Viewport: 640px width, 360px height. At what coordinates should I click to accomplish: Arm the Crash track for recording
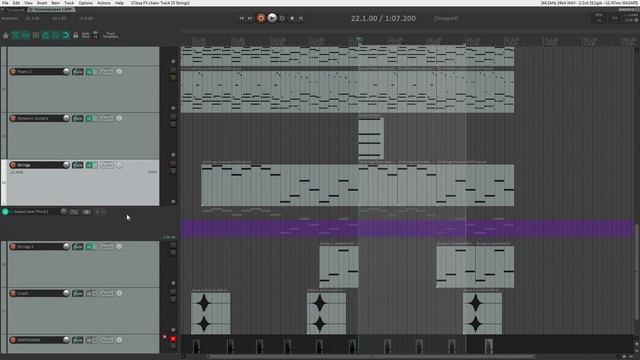point(13,293)
